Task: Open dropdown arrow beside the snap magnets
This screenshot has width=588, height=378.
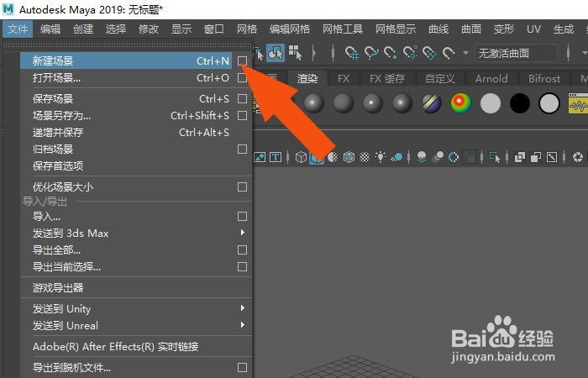Action: 465,53
